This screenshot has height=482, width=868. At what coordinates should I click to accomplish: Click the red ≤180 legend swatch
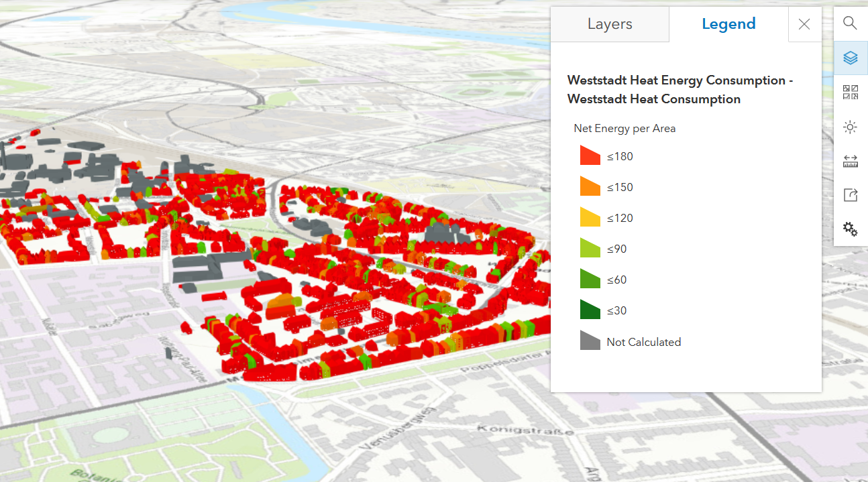(x=590, y=156)
